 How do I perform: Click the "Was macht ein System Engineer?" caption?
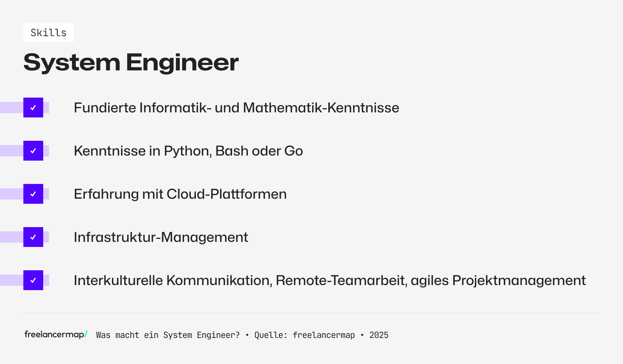168,335
